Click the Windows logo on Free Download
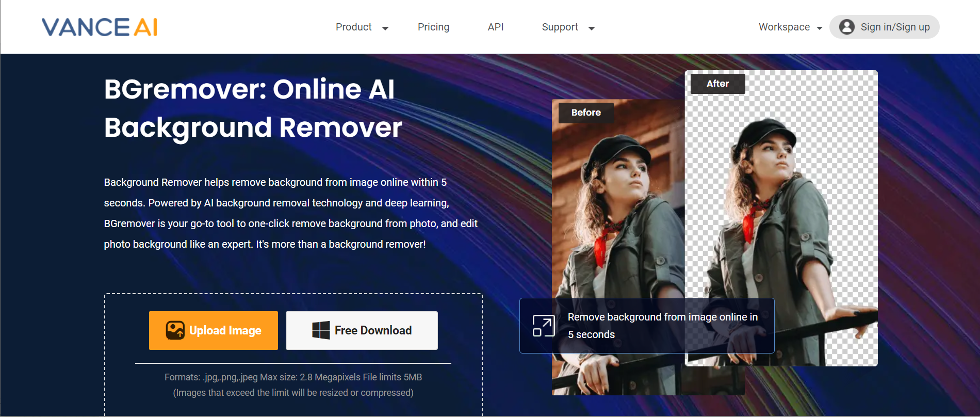Viewport: 980px width, 417px height. [x=321, y=330]
